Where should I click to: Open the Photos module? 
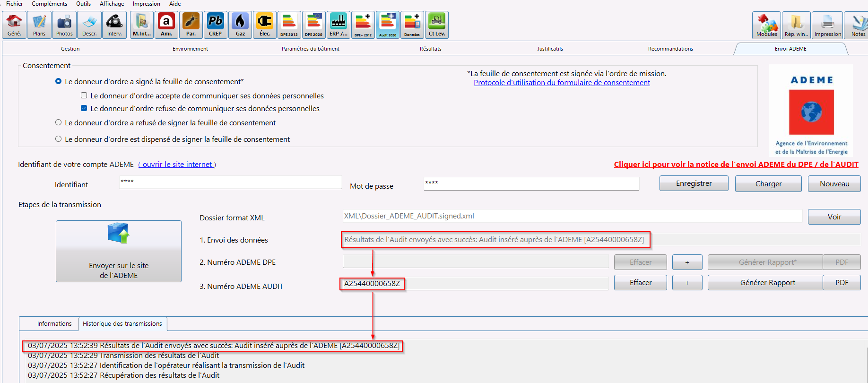pos(64,25)
